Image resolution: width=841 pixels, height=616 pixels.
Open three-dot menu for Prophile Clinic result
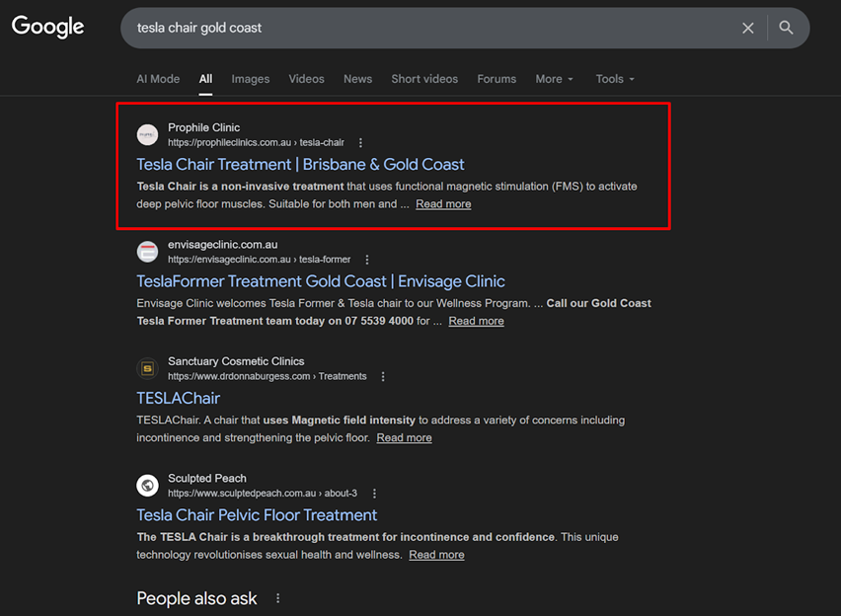(x=361, y=143)
